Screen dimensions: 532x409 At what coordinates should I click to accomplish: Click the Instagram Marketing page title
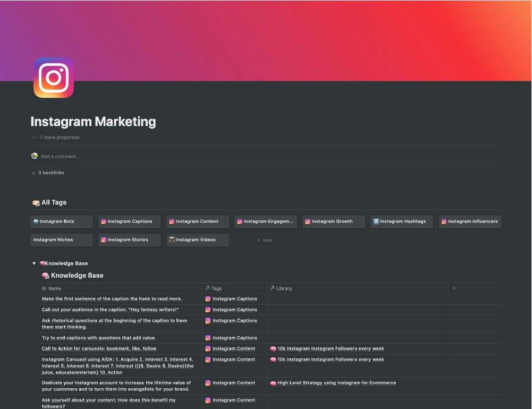click(x=94, y=121)
